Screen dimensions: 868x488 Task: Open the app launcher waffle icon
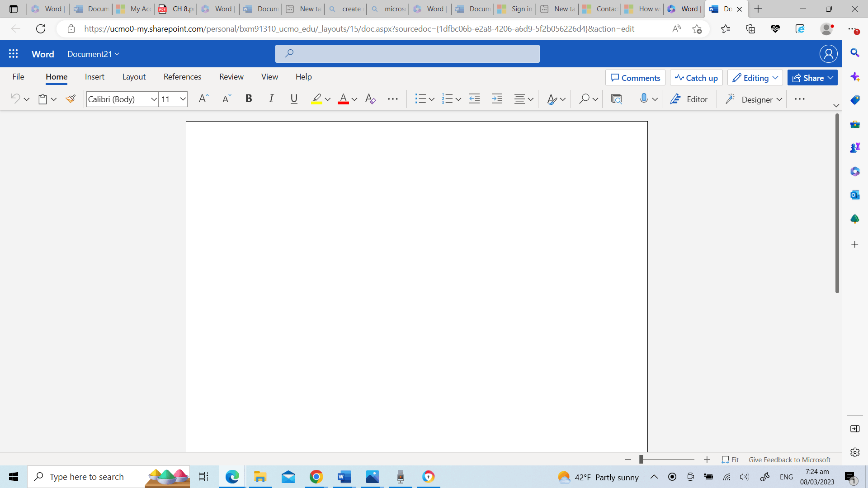tap(14, 54)
